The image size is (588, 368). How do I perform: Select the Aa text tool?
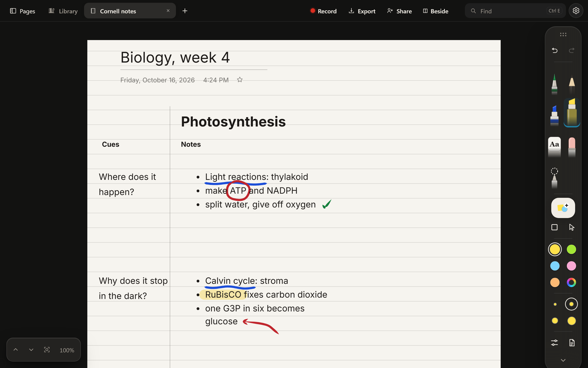(554, 147)
